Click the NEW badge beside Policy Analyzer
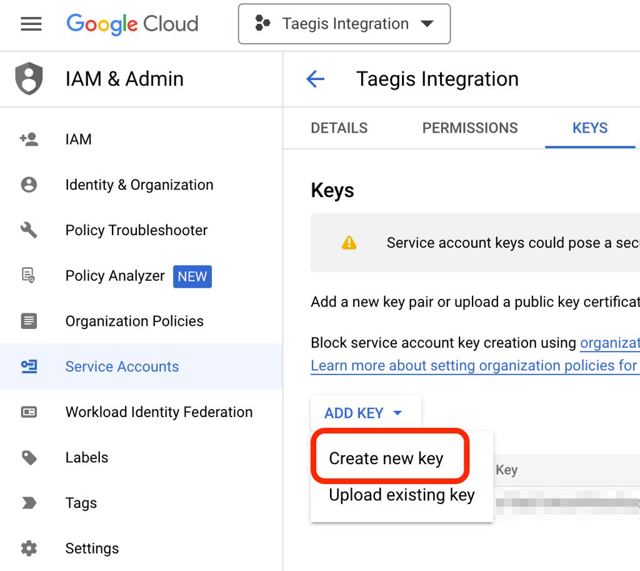This screenshot has height=571, width=640. pyautogui.click(x=192, y=276)
